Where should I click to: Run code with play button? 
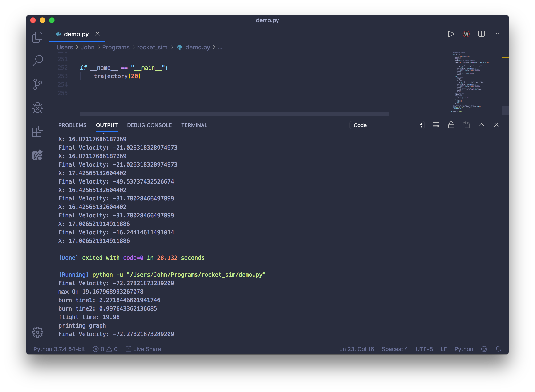click(451, 34)
